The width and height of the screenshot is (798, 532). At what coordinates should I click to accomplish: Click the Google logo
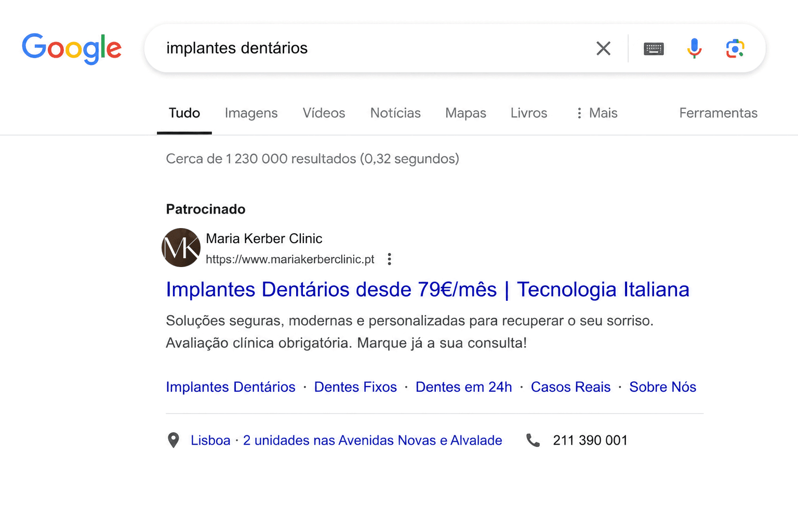coord(72,48)
